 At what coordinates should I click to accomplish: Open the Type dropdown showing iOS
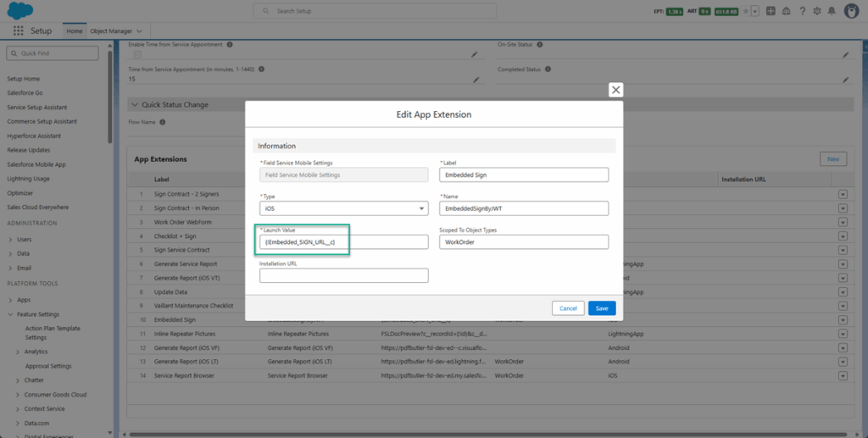pos(343,208)
